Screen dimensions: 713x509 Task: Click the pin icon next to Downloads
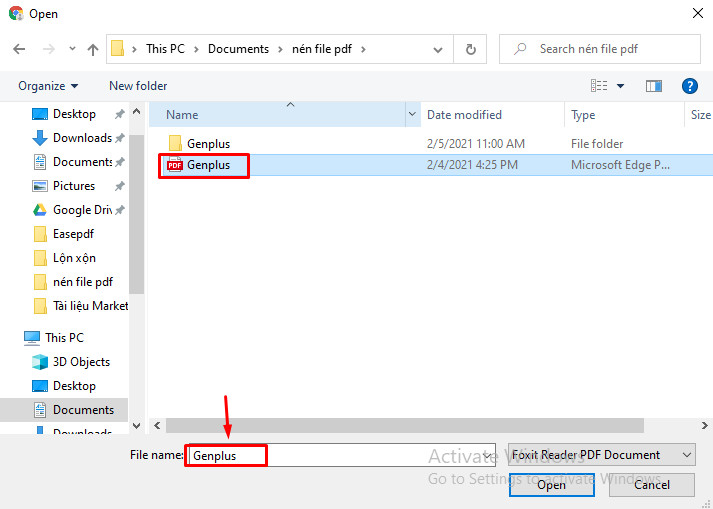[x=120, y=138]
